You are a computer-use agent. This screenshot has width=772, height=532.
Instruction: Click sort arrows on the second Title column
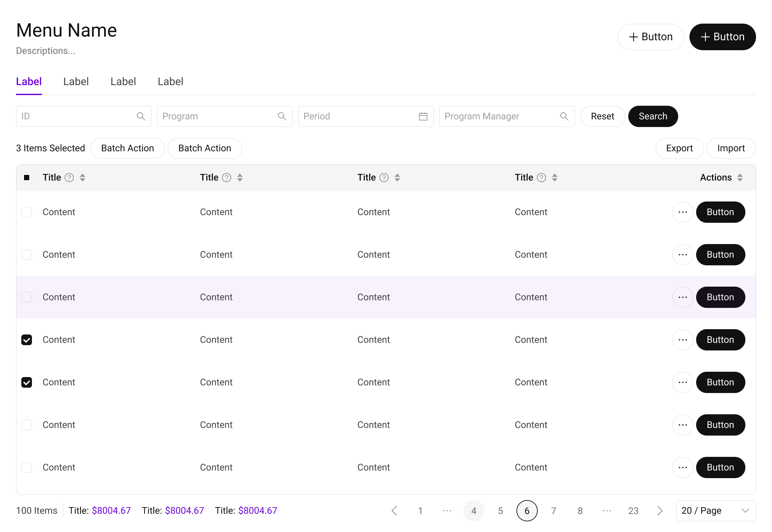click(240, 178)
